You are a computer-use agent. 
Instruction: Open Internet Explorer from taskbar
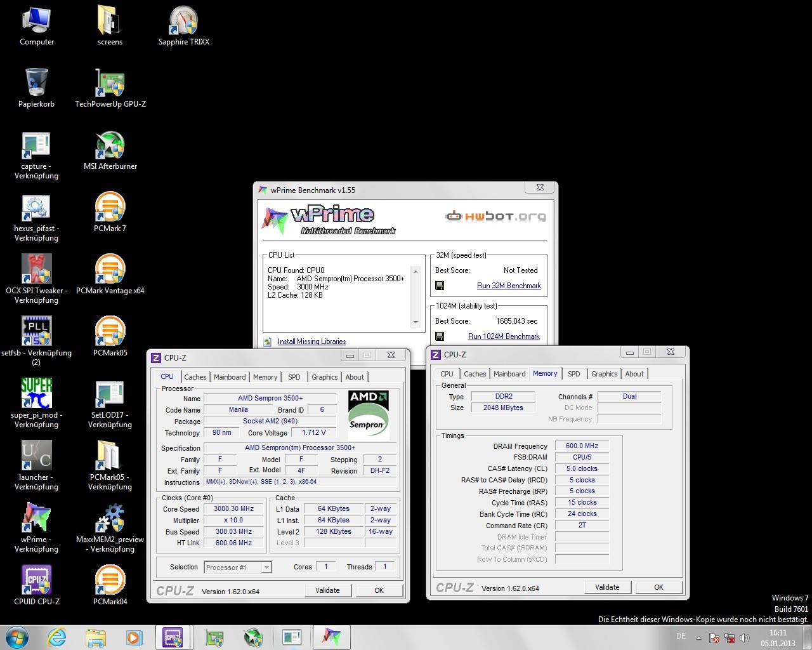click(56, 637)
